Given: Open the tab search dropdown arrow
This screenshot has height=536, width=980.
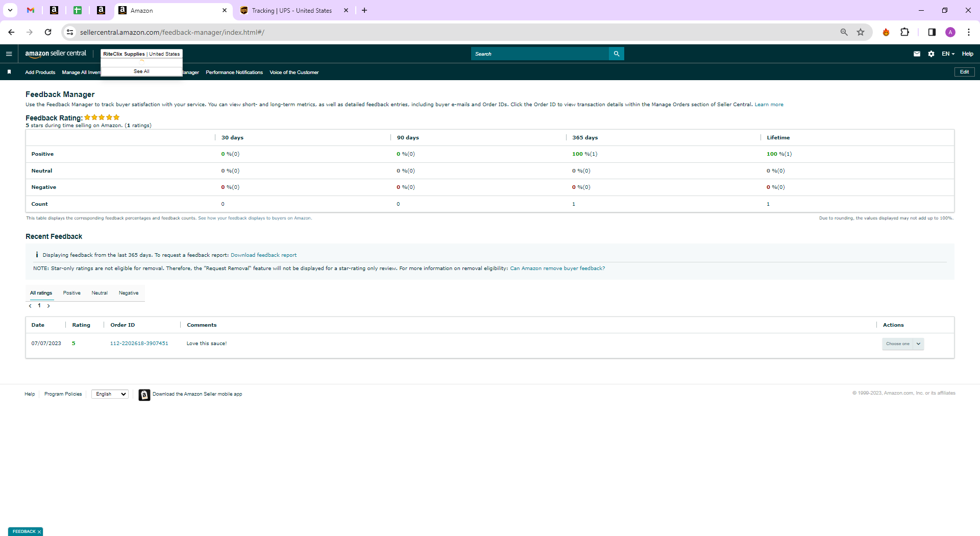Looking at the screenshot, I should 10,10.
